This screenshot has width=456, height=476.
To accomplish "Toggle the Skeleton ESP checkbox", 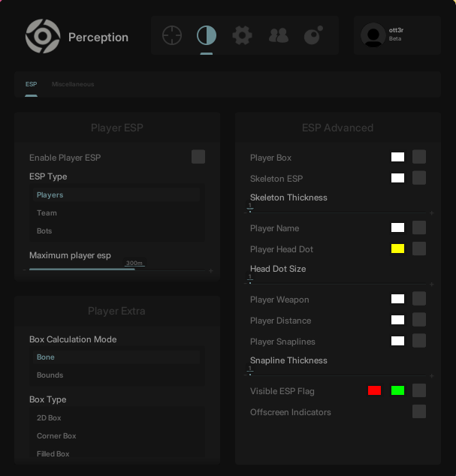I will (419, 178).
